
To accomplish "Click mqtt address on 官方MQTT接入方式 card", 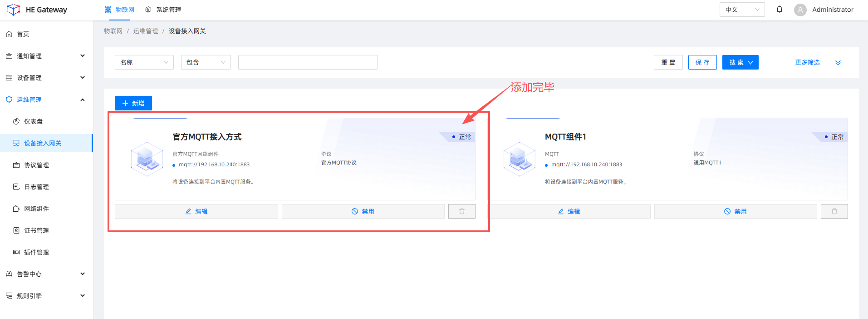I will point(214,164).
